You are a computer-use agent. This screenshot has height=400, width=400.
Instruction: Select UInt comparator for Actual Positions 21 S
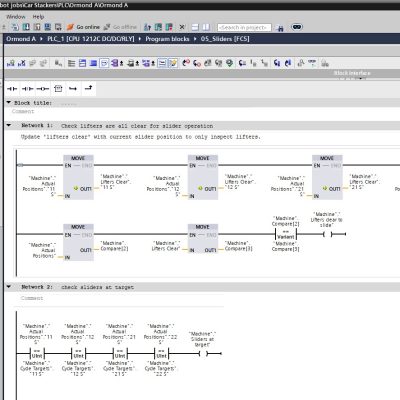120,353
